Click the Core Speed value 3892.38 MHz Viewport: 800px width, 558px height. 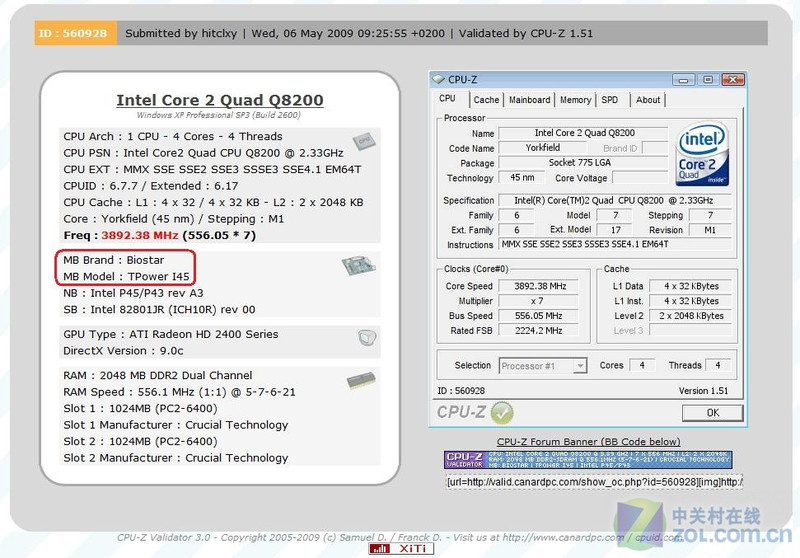point(539,286)
